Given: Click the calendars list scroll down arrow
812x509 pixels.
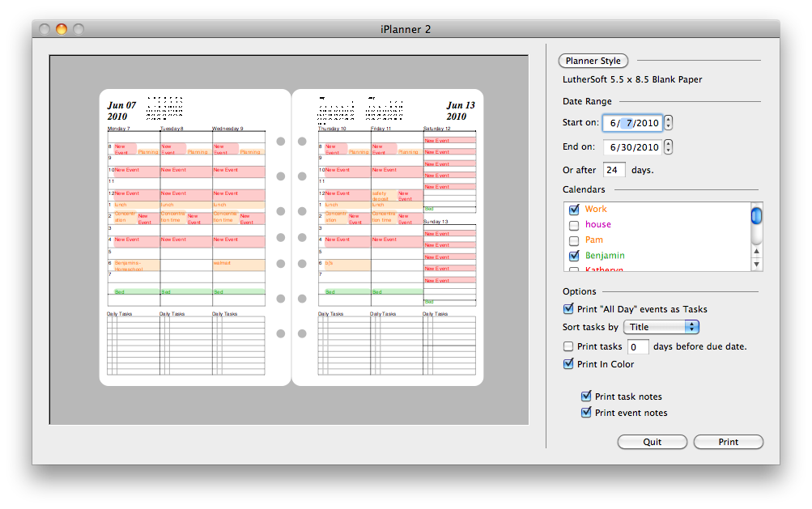Looking at the screenshot, I should 757,264.
